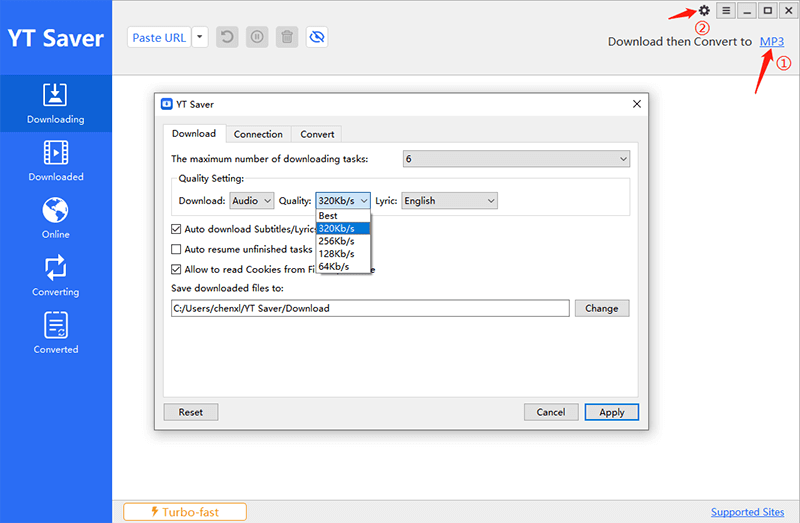Collapse the Quality 320Kb/s combo box
The image size is (800, 523).
click(343, 201)
